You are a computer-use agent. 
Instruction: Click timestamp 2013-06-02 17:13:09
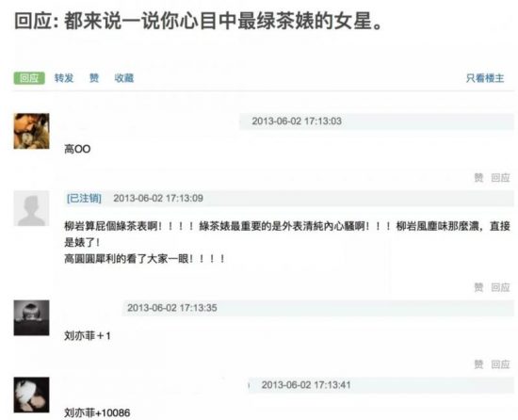tap(158, 198)
